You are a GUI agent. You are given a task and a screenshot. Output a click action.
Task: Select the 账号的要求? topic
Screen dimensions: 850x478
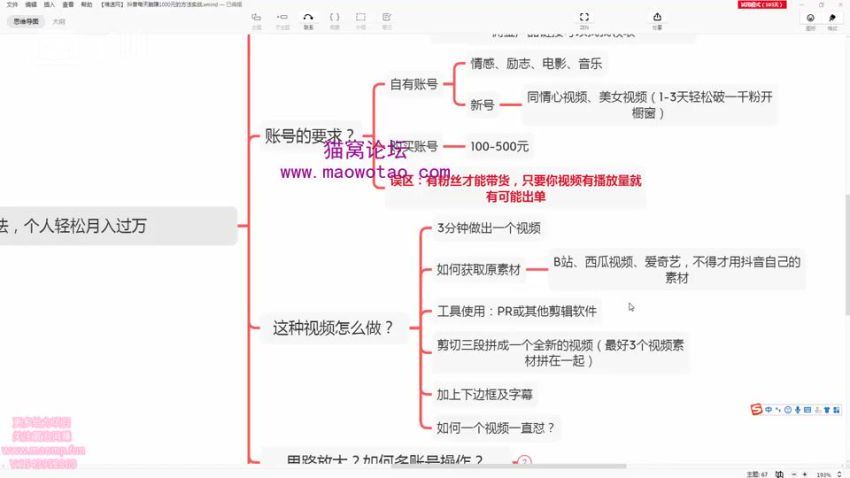point(310,135)
